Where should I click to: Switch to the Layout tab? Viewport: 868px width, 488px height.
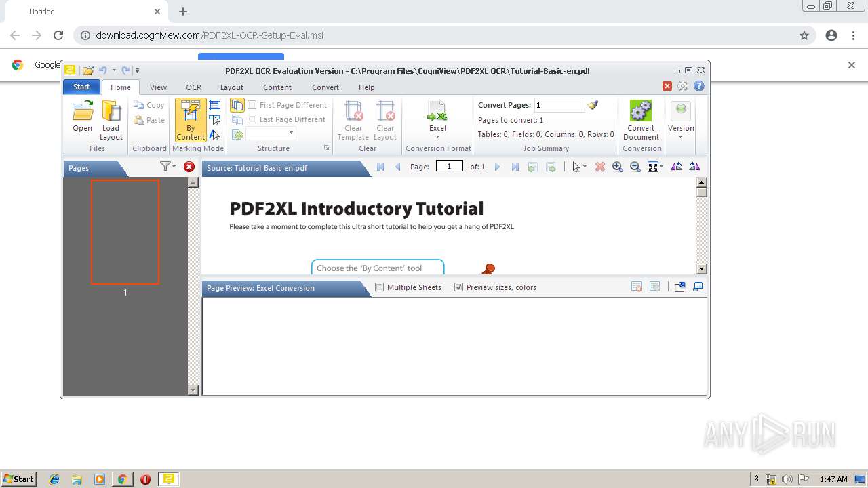pos(232,87)
